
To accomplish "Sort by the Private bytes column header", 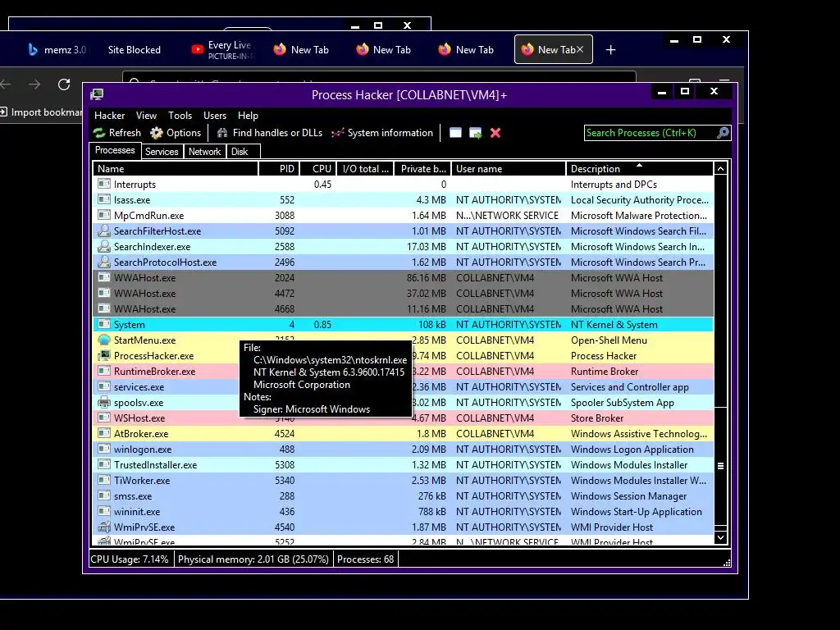I will pyautogui.click(x=422, y=169).
